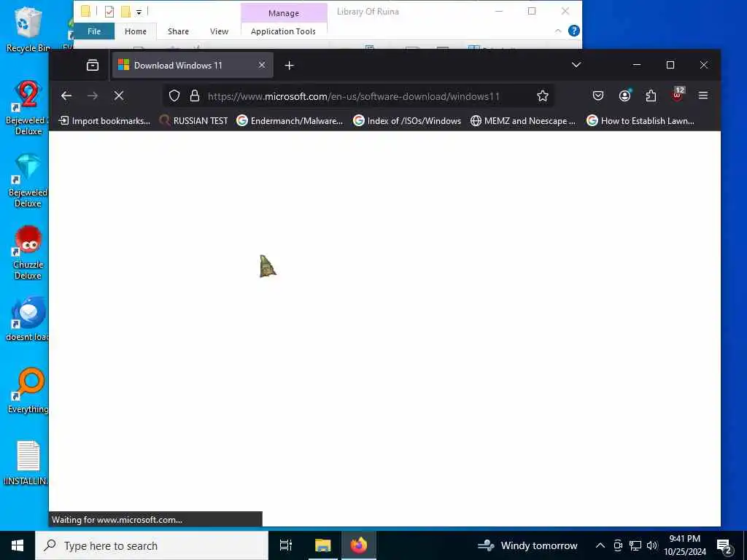747x560 pixels.
Task: Open RUSSIAN TEST bookmark
Action: click(x=194, y=121)
